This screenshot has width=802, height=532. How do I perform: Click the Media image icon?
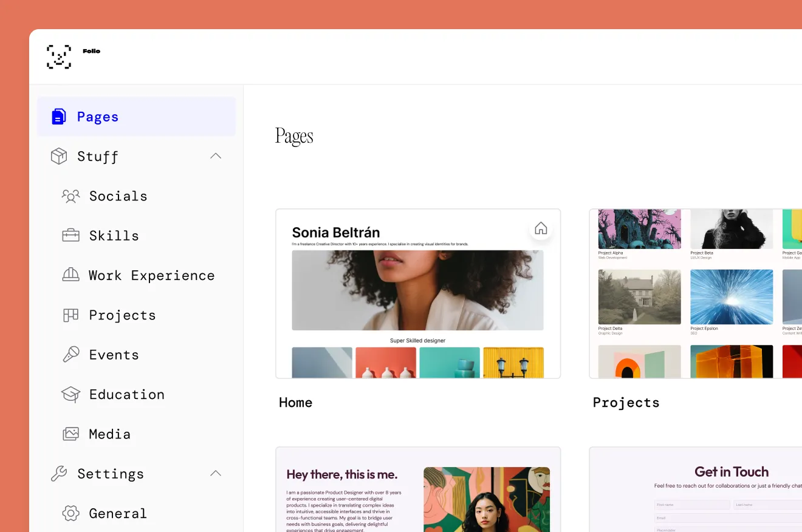[x=71, y=434]
